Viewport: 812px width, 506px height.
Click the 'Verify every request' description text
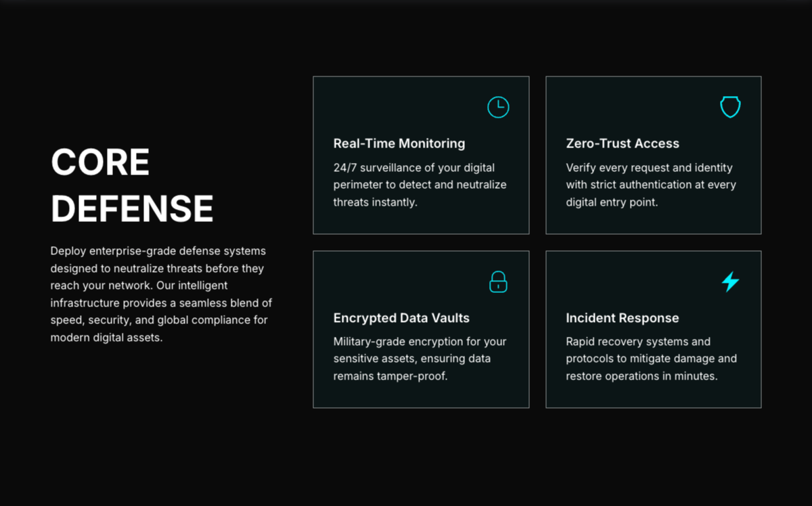tap(651, 185)
